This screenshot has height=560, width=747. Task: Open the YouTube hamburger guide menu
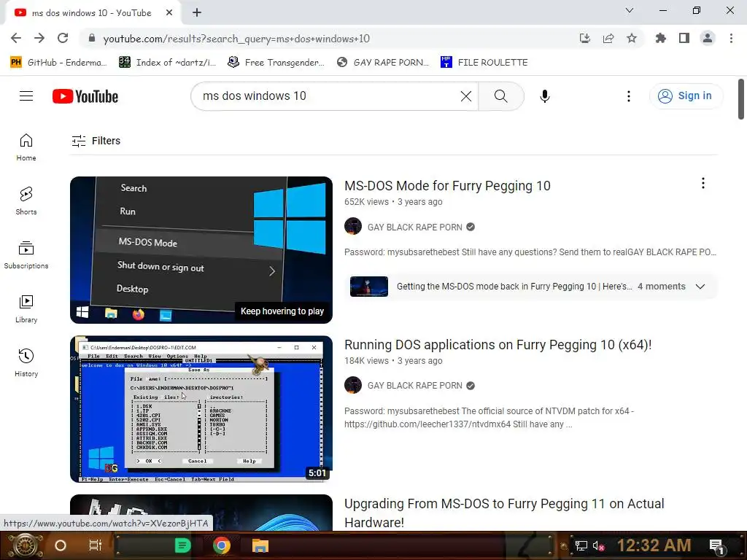pyautogui.click(x=26, y=96)
